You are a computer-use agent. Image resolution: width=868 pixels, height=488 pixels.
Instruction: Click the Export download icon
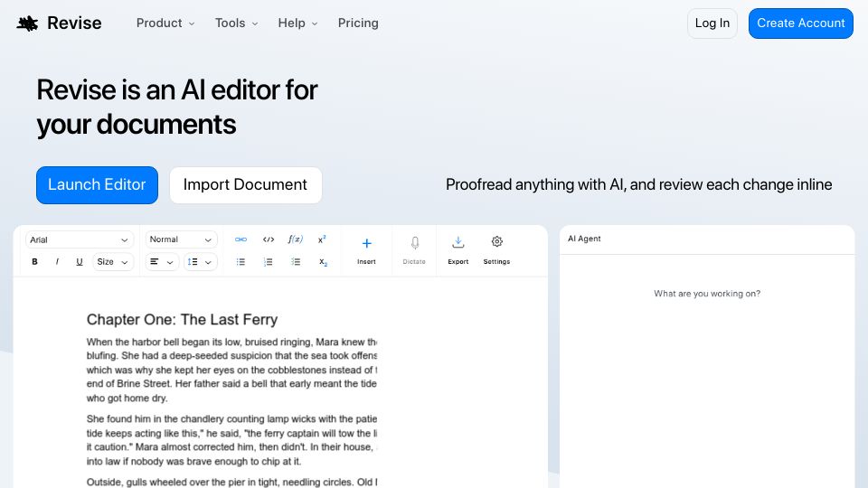point(458,242)
